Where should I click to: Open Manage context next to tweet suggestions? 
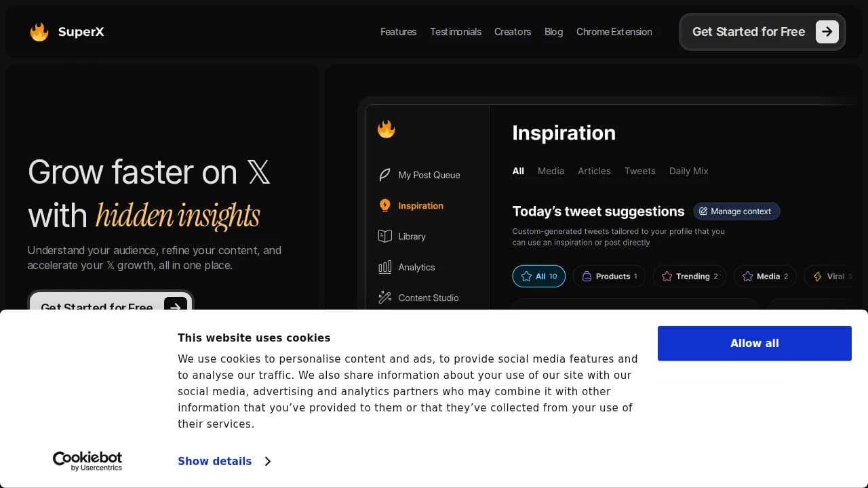736,211
